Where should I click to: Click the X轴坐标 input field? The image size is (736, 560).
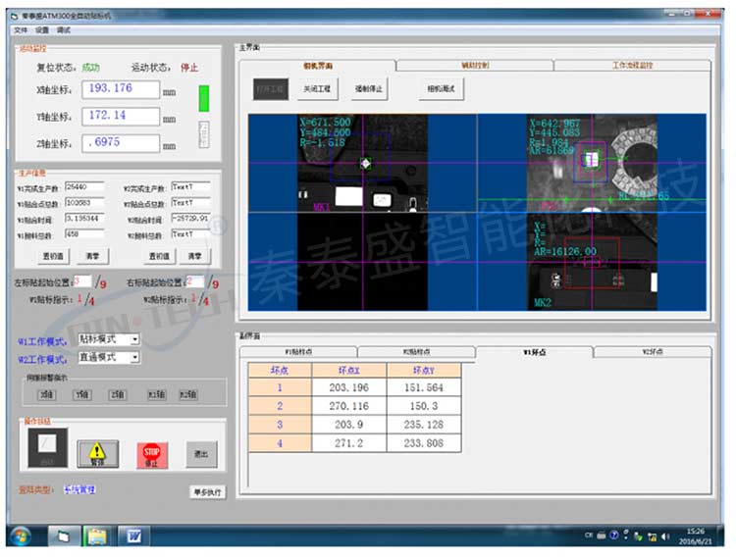tap(120, 89)
